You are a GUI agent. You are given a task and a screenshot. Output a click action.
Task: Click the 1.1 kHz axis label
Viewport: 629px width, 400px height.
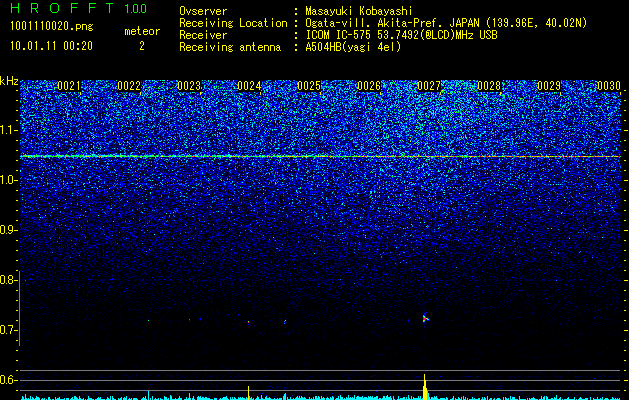[8, 130]
